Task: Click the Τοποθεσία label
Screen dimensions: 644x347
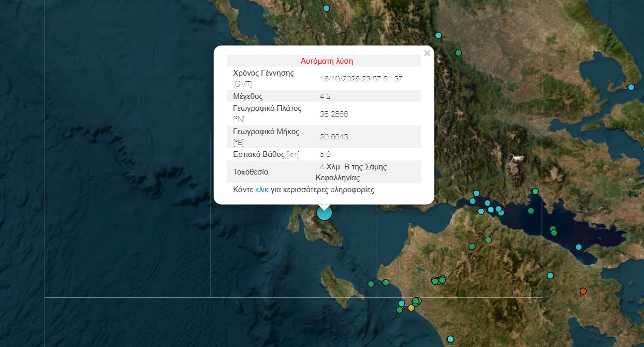Action: (251, 172)
